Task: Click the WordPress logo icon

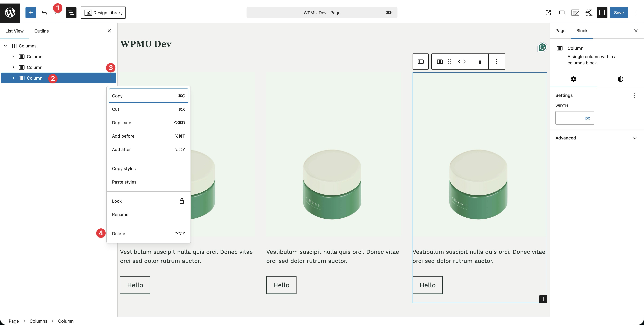Action: click(10, 13)
